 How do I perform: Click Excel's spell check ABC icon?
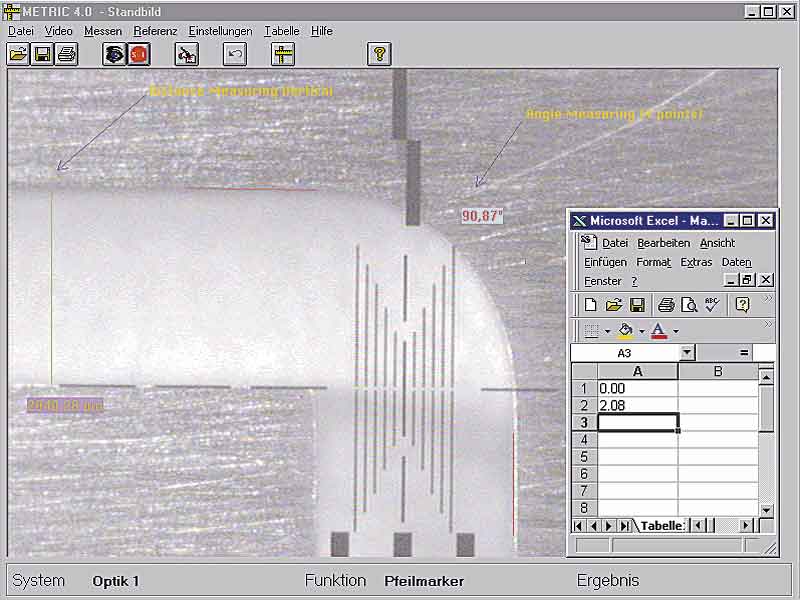click(x=712, y=305)
